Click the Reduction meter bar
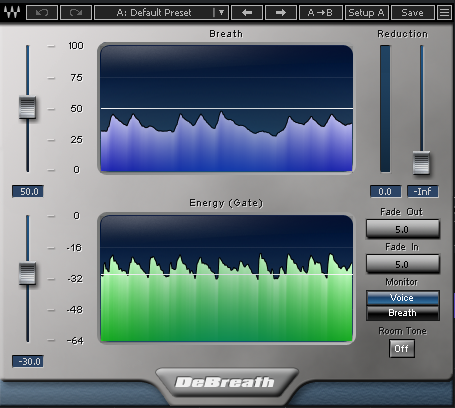This screenshot has width=455, height=408. pyautogui.click(x=385, y=109)
